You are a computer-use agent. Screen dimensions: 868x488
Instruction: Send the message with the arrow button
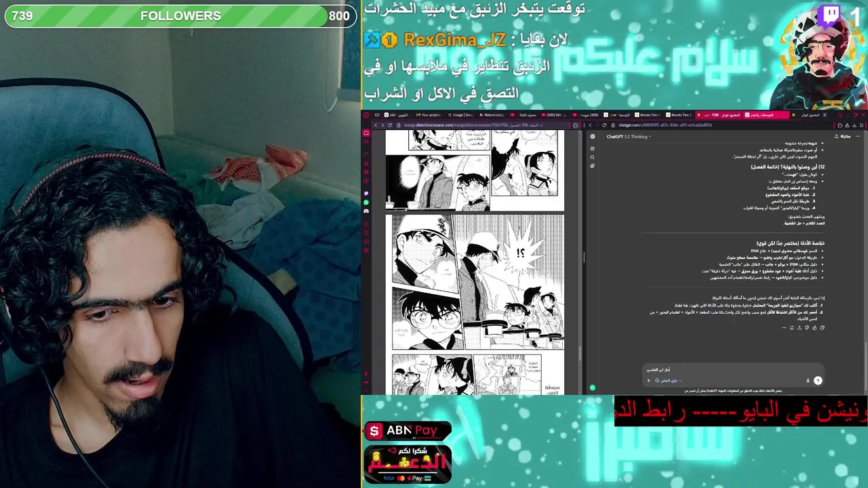pyautogui.click(x=818, y=380)
